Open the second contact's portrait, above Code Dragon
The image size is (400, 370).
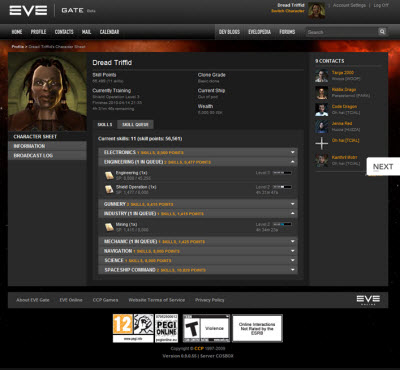click(x=322, y=93)
